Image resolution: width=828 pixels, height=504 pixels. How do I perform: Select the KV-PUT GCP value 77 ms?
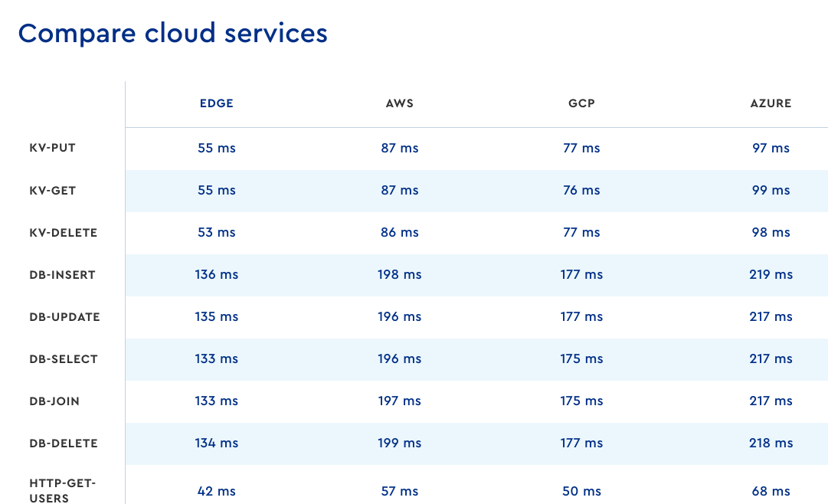pos(581,148)
